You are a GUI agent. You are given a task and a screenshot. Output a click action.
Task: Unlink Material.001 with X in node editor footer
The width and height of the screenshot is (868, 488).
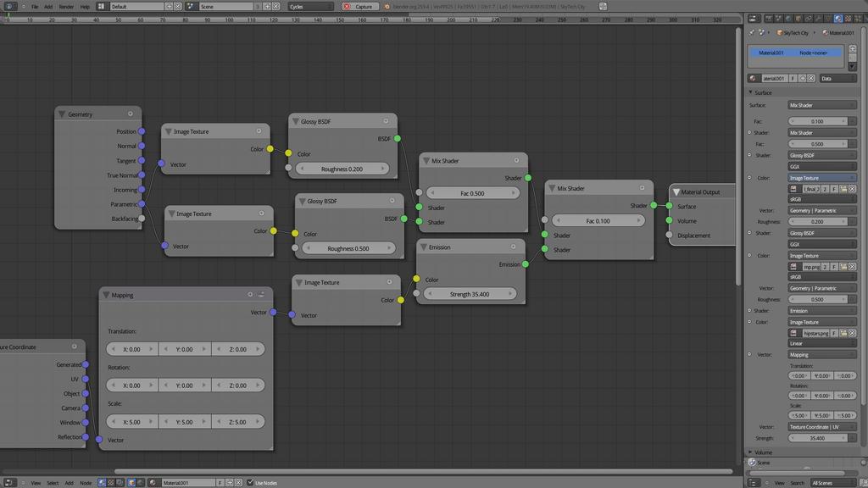(238, 482)
